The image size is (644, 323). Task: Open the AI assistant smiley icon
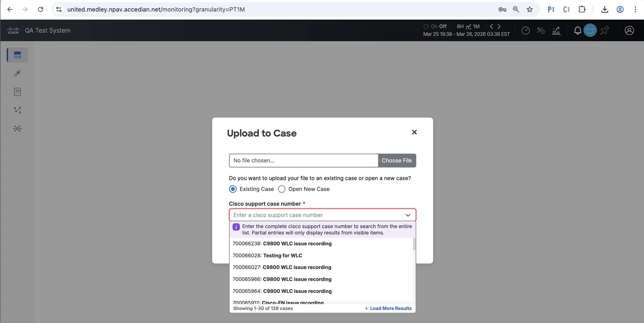590,30
